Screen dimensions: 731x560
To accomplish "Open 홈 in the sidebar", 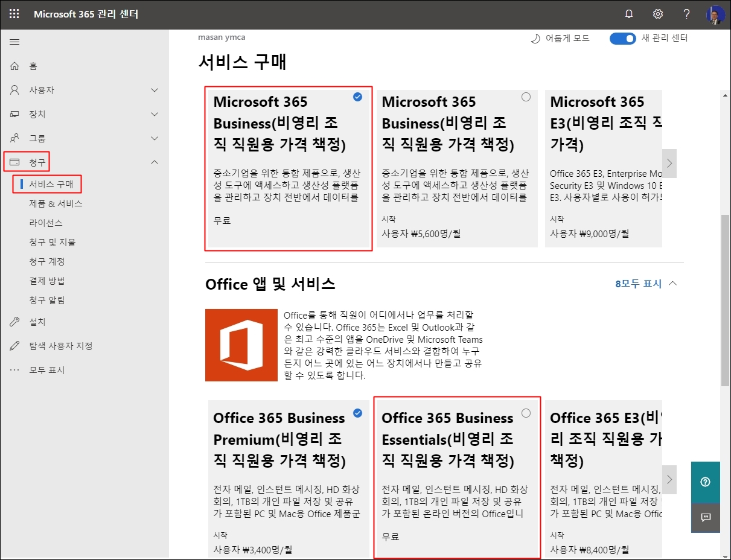I will 34,66.
